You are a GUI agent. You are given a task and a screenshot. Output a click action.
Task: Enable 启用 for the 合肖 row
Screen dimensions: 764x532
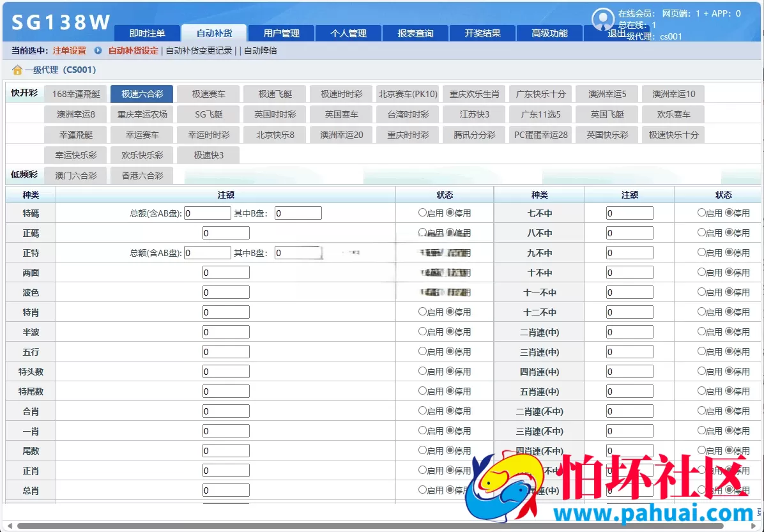[422, 411]
